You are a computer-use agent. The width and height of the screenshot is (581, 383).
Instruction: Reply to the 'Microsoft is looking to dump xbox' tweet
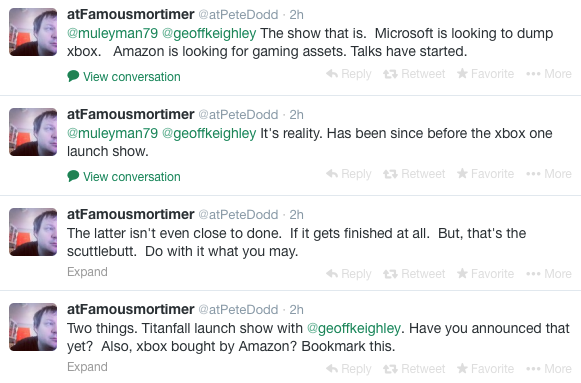(x=349, y=74)
